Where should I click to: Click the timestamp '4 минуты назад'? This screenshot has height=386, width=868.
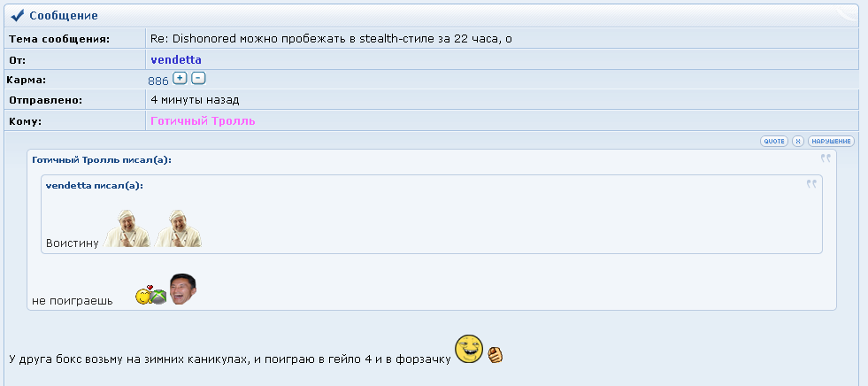195,100
